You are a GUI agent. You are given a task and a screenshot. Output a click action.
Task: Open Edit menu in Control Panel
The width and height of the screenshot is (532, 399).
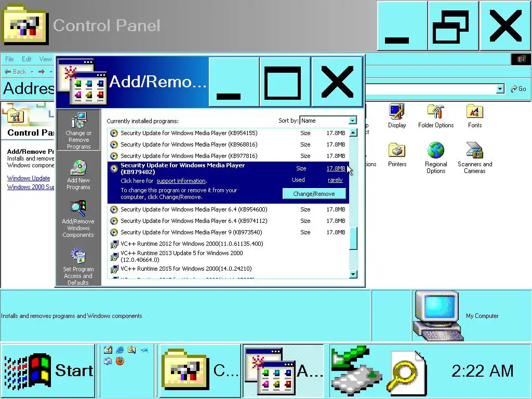click(26, 59)
